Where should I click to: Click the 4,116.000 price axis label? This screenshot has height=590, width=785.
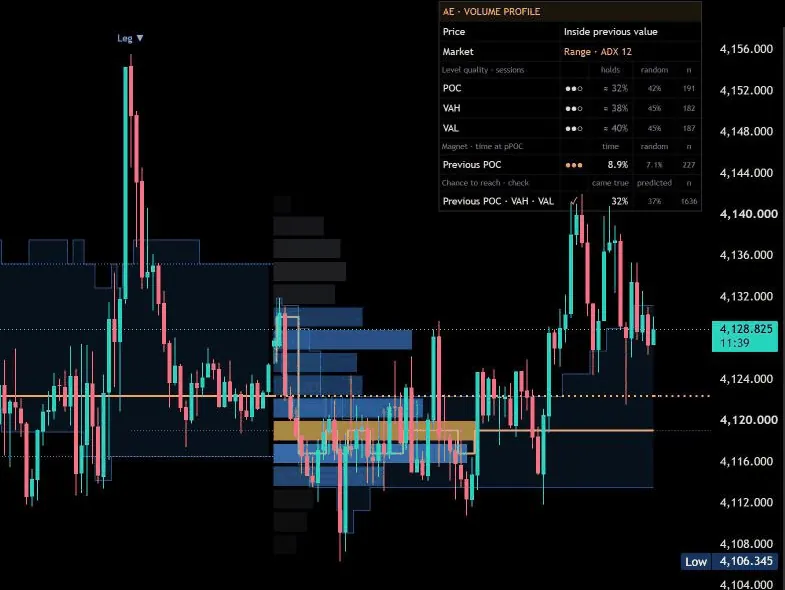(x=746, y=461)
